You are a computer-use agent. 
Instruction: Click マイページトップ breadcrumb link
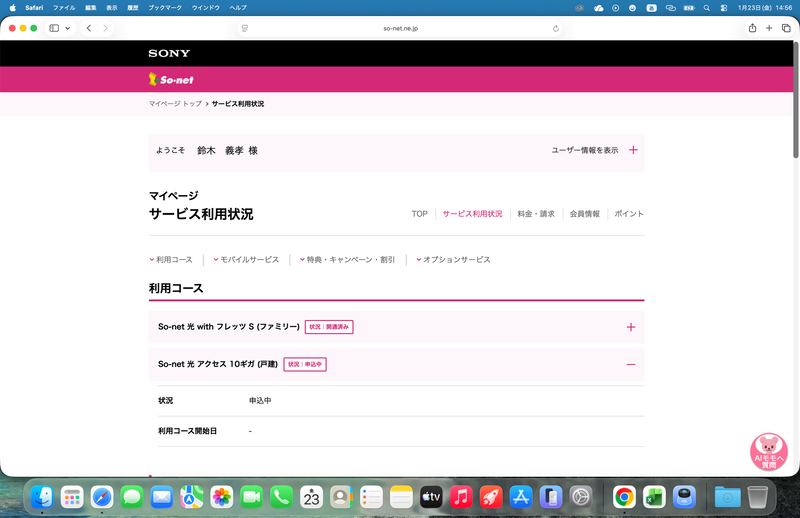(x=176, y=104)
